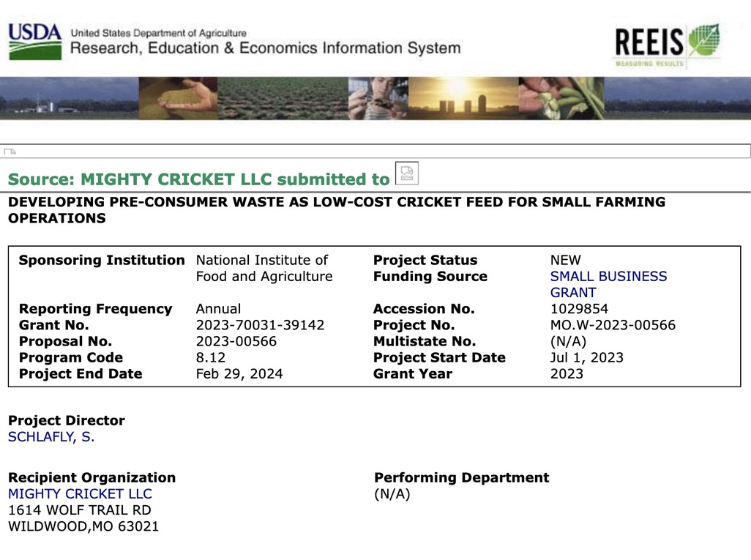Click the USDA logo
751x560 pixels.
tap(34, 41)
